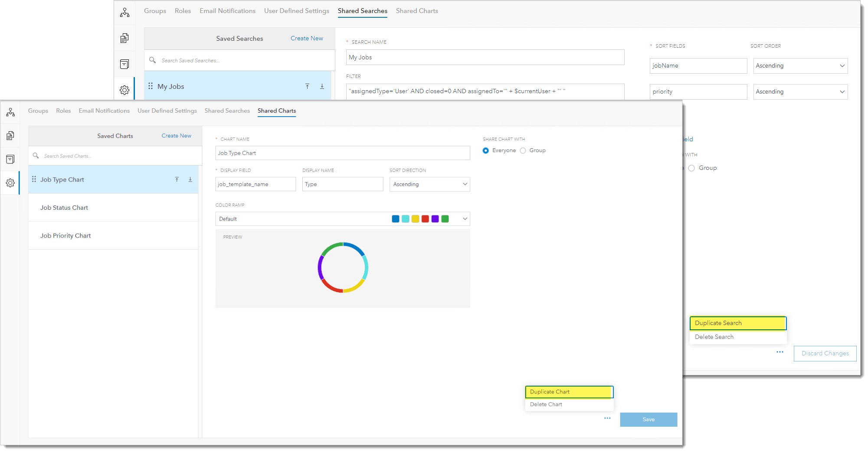
Task: Select Group radio under Share Chart With
Action: pyautogui.click(x=523, y=150)
